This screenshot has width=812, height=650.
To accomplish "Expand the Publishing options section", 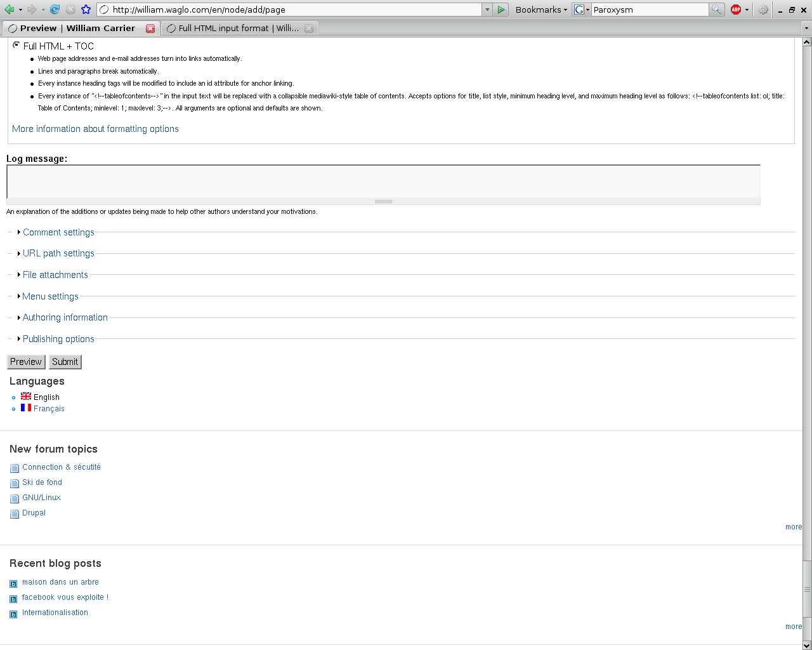I will 58,338.
